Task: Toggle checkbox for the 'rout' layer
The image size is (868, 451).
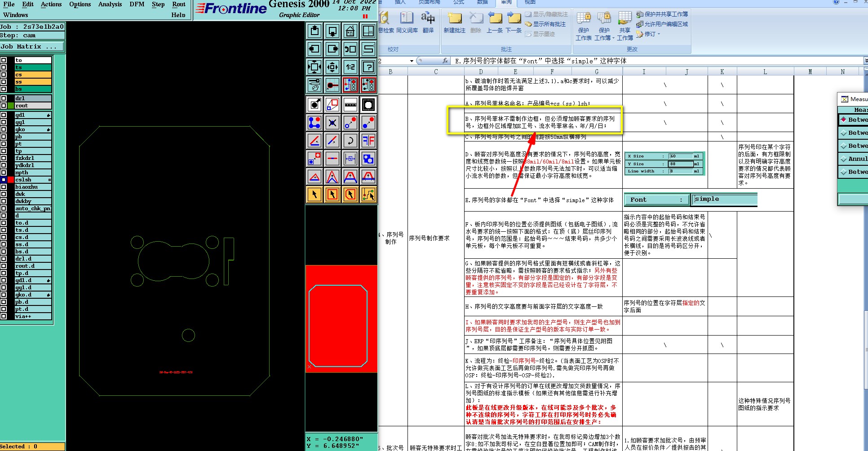Action: (x=4, y=106)
